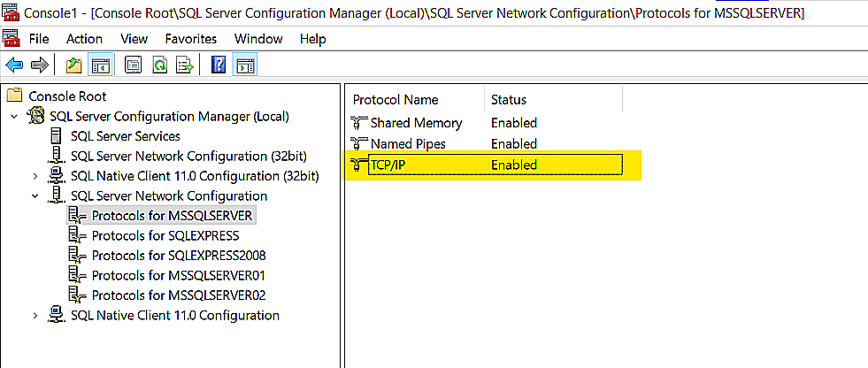Click the Export List toolbar icon

coord(185,65)
